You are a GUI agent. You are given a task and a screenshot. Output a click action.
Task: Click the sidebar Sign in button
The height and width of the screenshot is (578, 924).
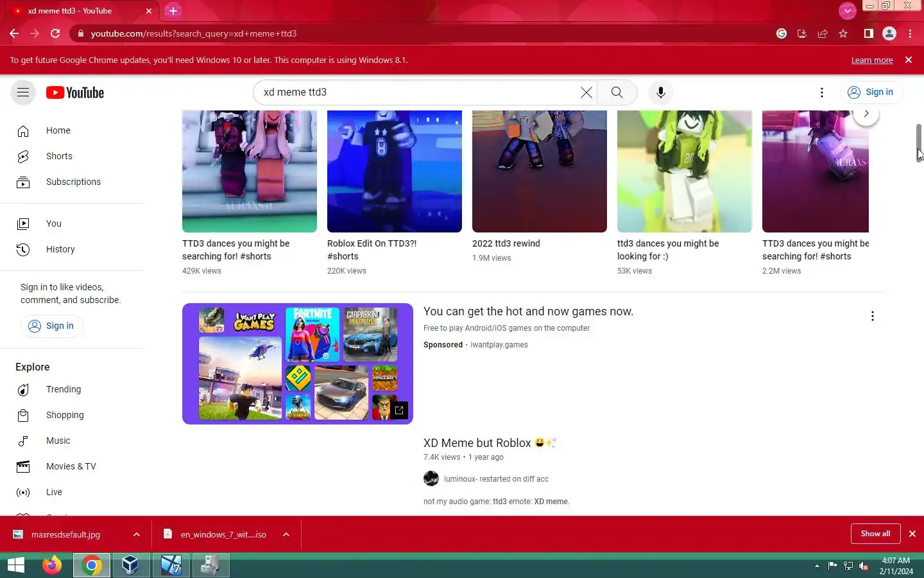[x=51, y=326]
